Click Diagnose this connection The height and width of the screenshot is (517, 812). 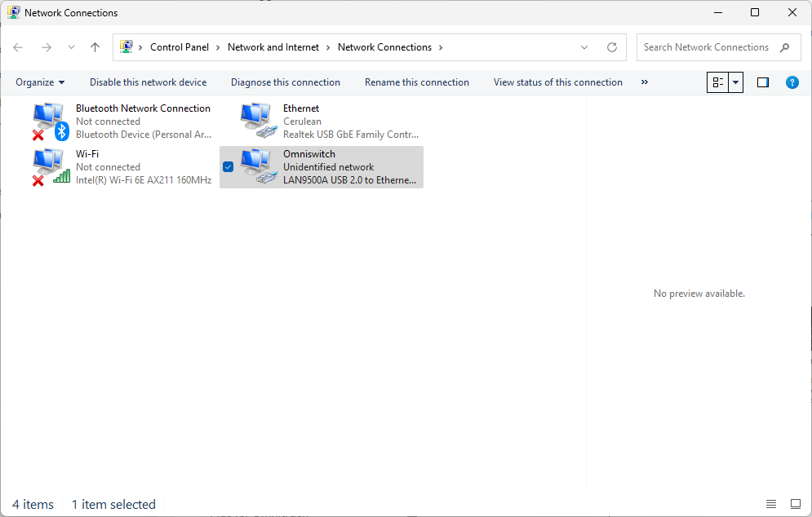click(x=285, y=82)
